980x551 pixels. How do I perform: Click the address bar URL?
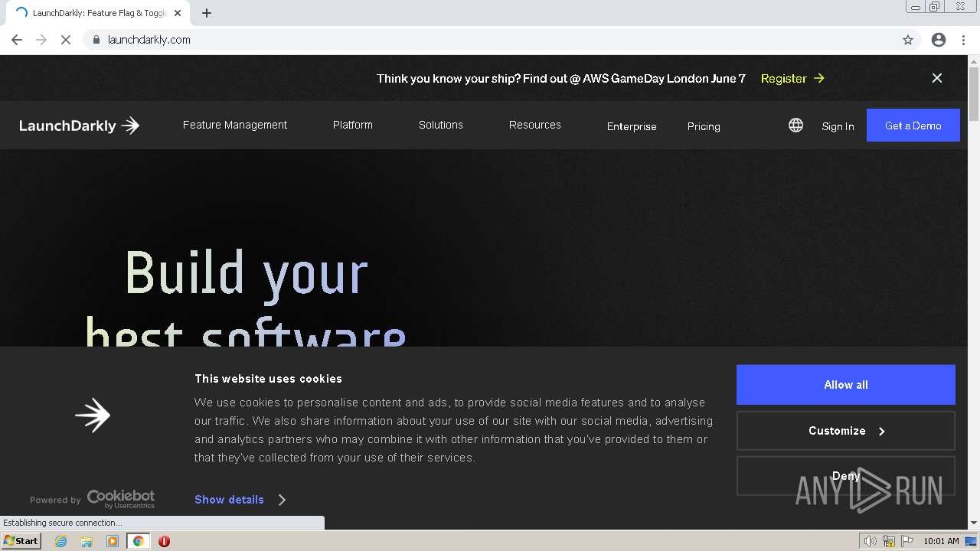tap(149, 40)
